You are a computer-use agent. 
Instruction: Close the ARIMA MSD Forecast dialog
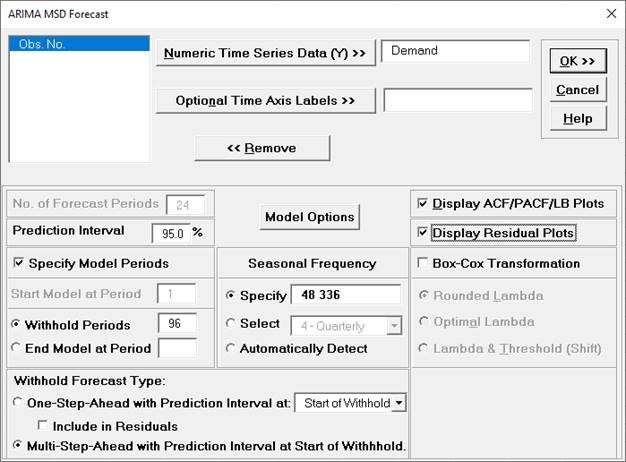coord(611,14)
